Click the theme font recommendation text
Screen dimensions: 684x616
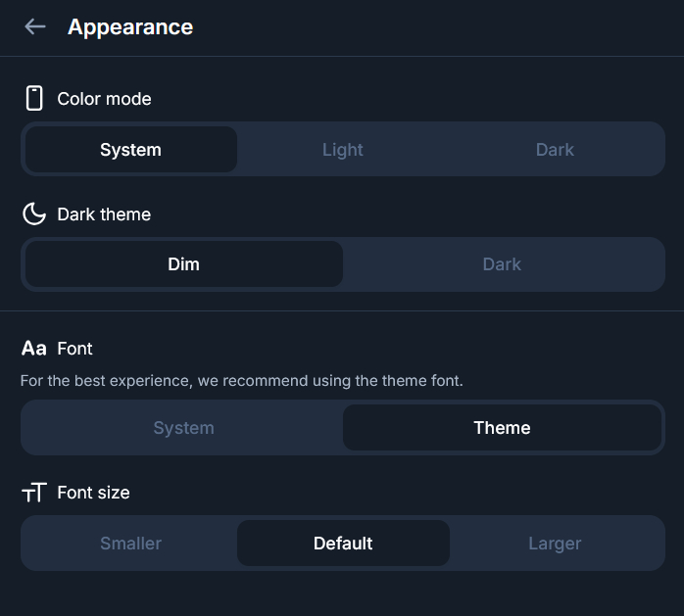click(241, 380)
